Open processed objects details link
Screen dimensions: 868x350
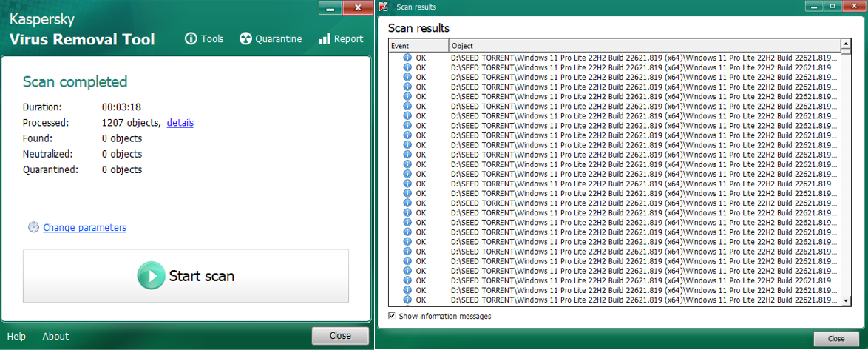(x=180, y=123)
